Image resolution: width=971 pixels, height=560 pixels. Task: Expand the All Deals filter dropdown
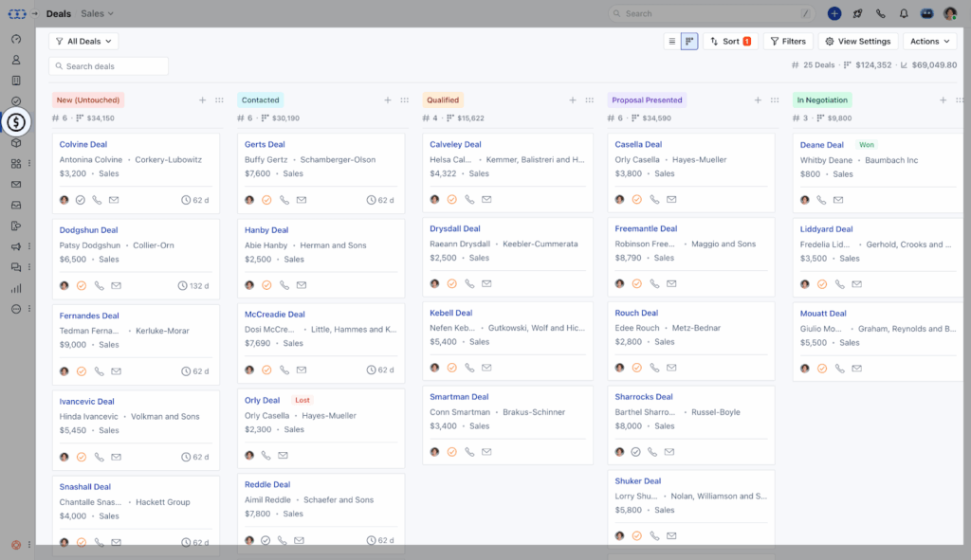click(83, 42)
